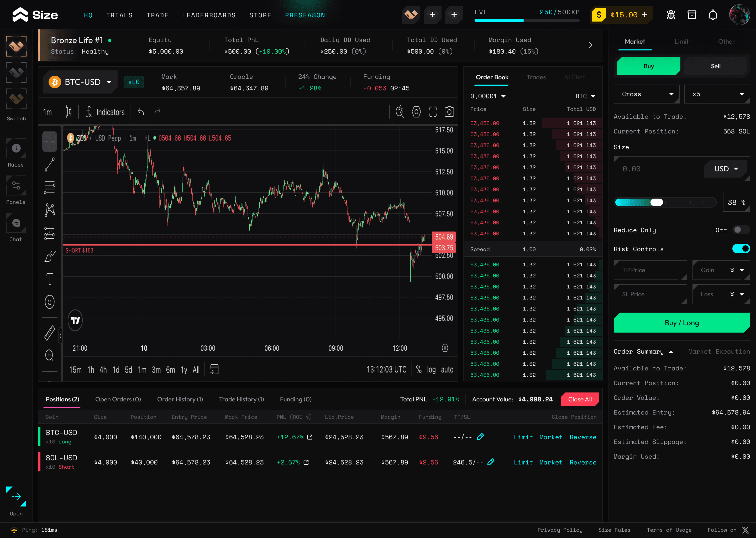Screen dimensions: 756x538
Task: Select the trend line drawing tool
Action: [50, 165]
